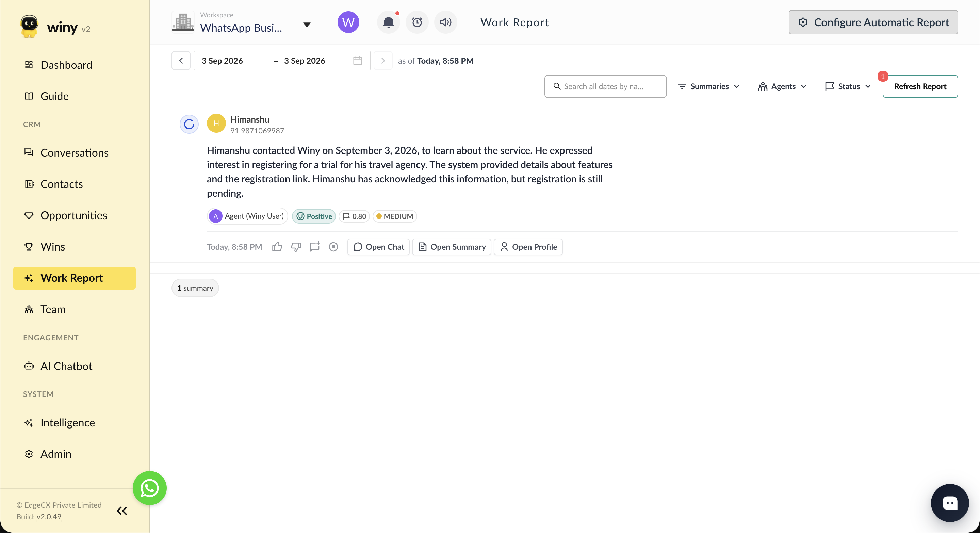Click the start date 3 Sep 2026
Viewport: 980px width, 533px height.
(222, 61)
